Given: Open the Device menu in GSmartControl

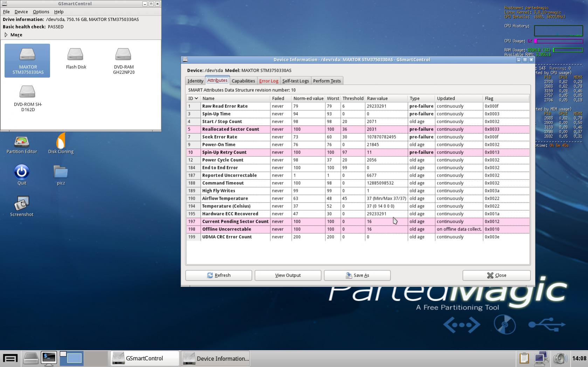Looking at the screenshot, I should click(21, 12).
